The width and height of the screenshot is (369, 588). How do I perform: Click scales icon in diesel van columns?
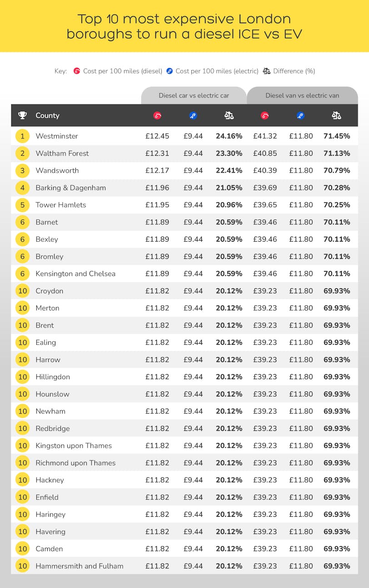pos(336,116)
